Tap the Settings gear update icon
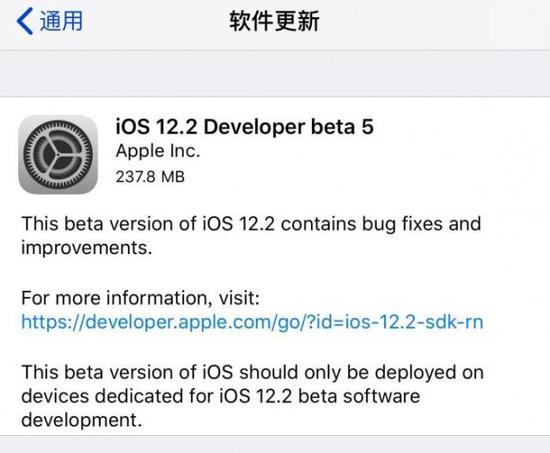550x453 pixels. pos(58,154)
